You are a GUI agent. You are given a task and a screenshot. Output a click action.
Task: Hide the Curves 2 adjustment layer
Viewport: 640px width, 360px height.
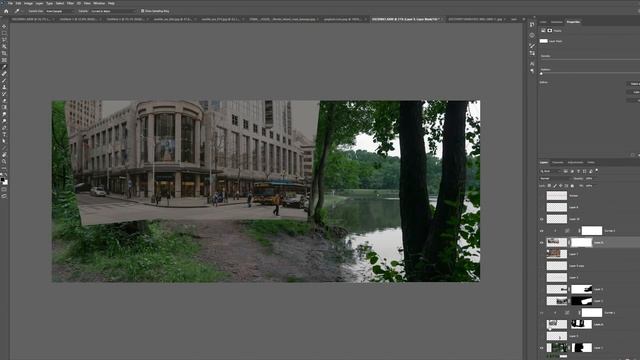tap(542, 231)
